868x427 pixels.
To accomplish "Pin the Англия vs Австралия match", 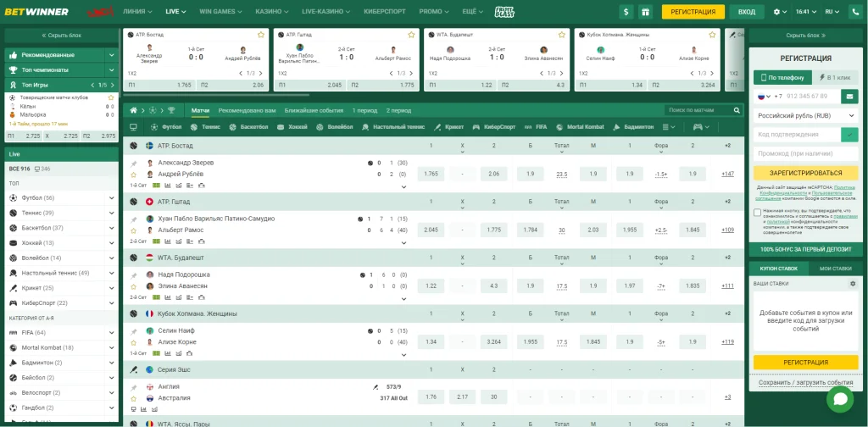I will coord(133,387).
